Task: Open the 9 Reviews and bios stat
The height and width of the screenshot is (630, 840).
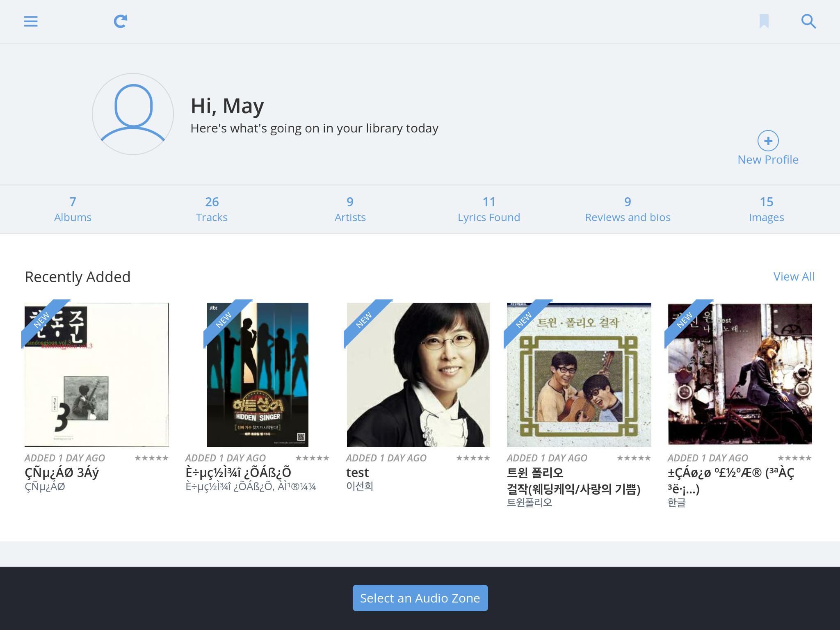Action: coord(628,209)
